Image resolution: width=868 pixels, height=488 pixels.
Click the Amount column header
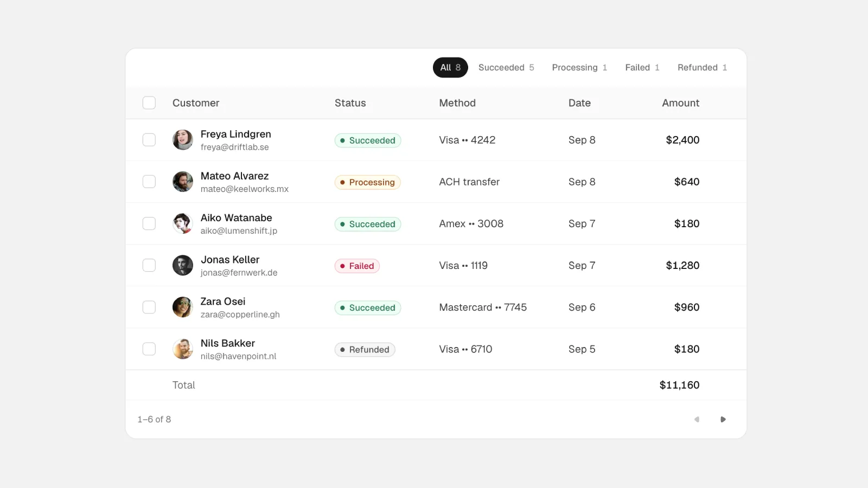pyautogui.click(x=681, y=103)
